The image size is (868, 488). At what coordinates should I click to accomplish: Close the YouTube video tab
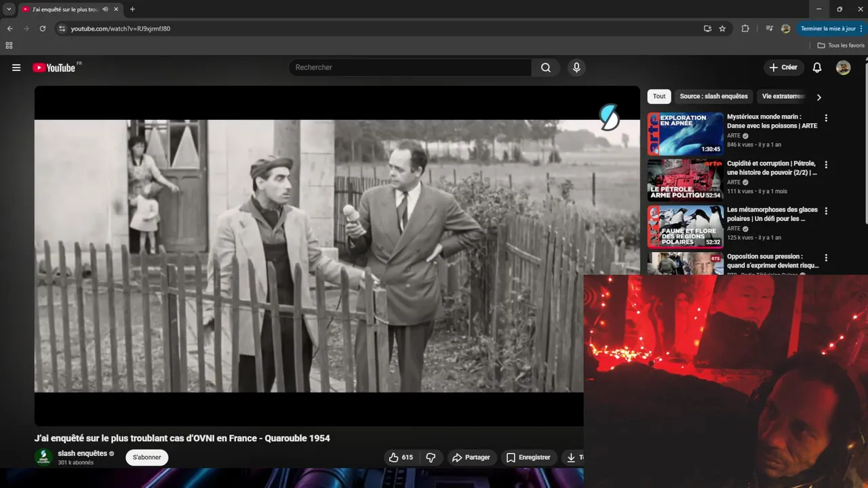[115, 9]
